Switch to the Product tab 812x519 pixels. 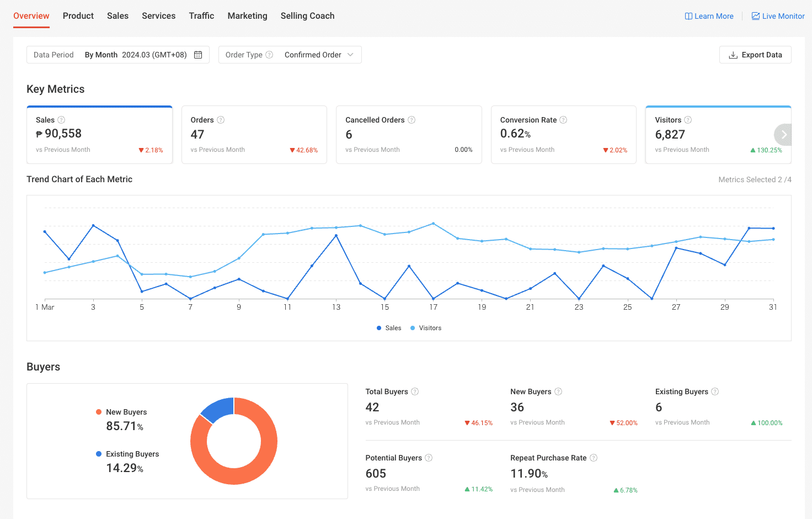pyautogui.click(x=78, y=16)
